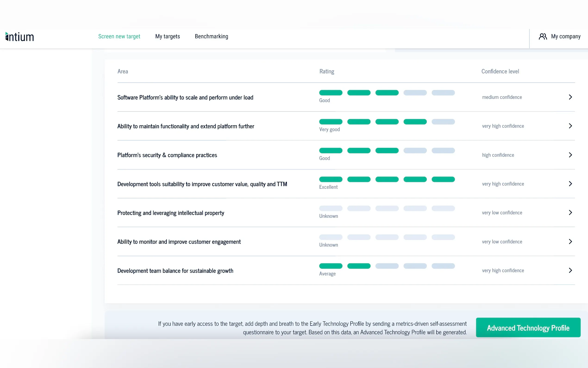This screenshot has height=368, width=588.
Task: Expand security & compliance practices chevron
Action: click(570, 155)
